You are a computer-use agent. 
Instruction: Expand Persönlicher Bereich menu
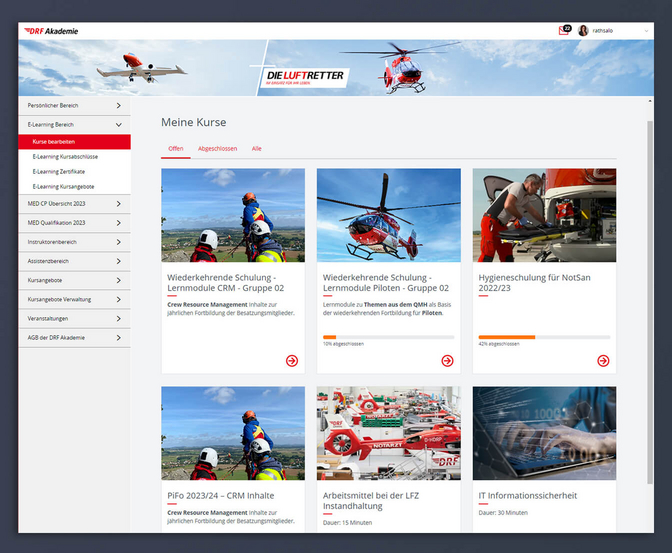tap(118, 105)
